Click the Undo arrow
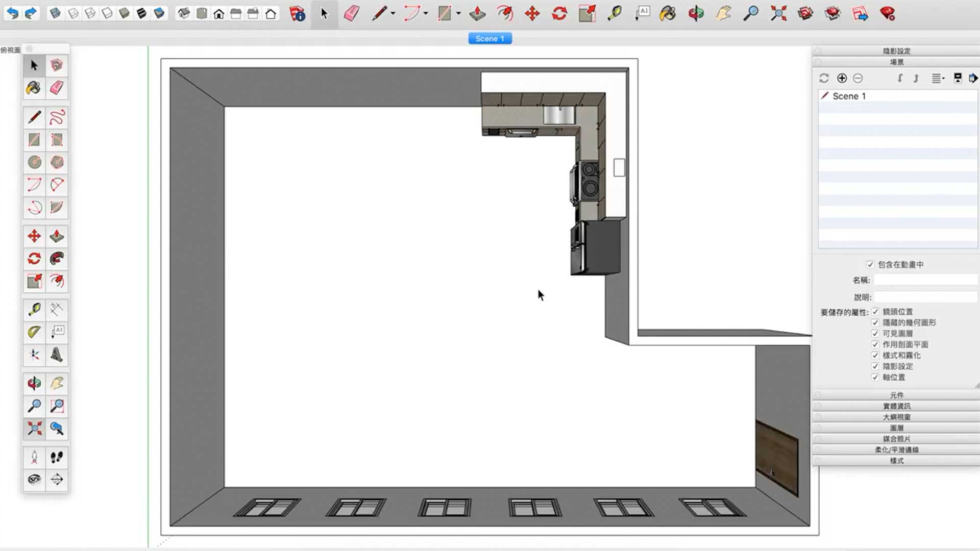 tap(12, 14)
